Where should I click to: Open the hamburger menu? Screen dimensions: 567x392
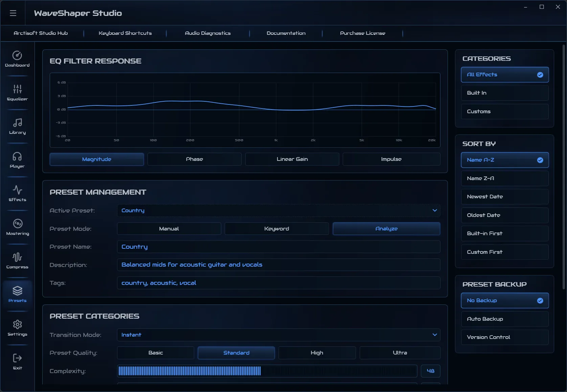[13, 13]
